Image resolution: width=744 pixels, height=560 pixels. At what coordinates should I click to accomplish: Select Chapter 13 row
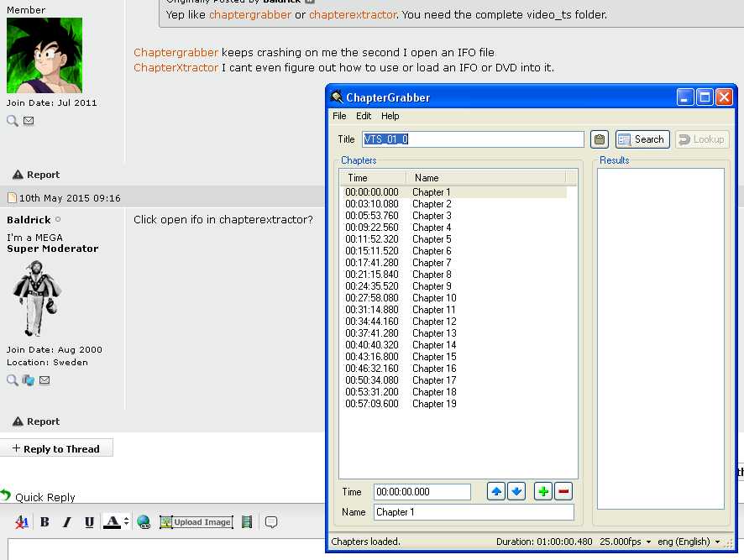coord(454,333)
